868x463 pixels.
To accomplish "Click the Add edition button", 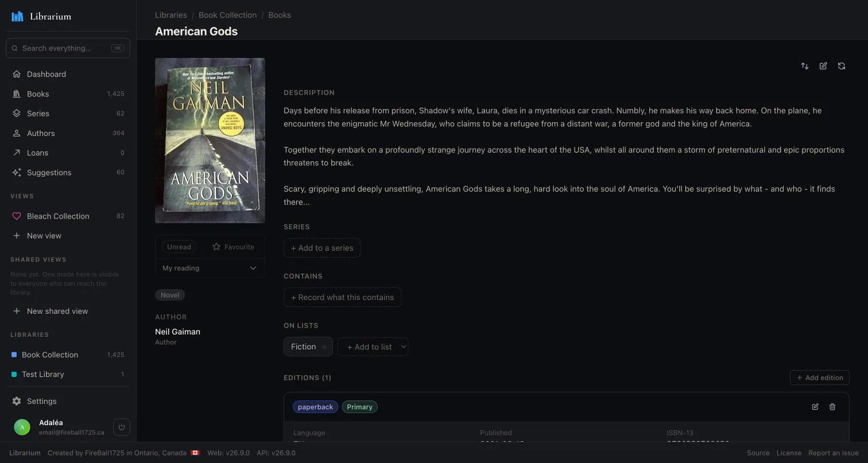I will (x=820, y=378).
